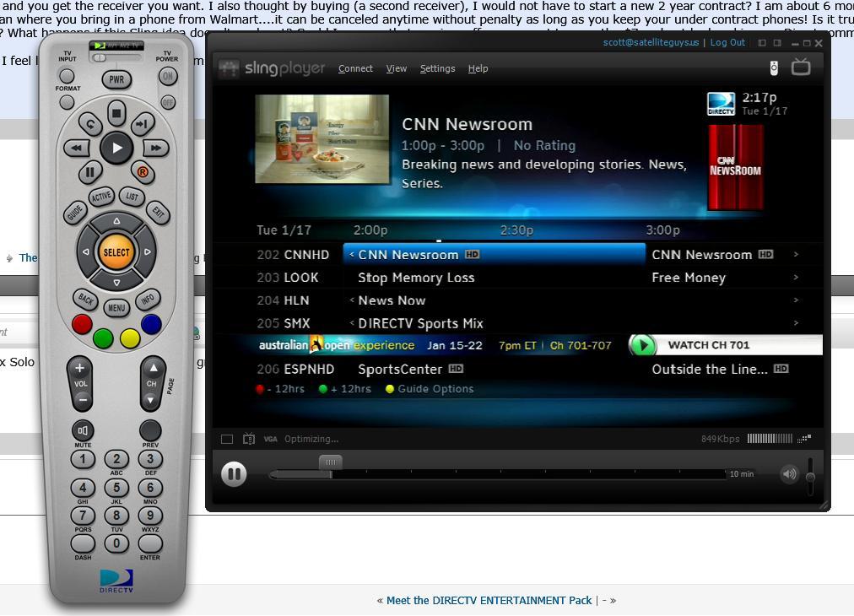
Task: Tap the BACK button on remote
Action: pos(85,300)
